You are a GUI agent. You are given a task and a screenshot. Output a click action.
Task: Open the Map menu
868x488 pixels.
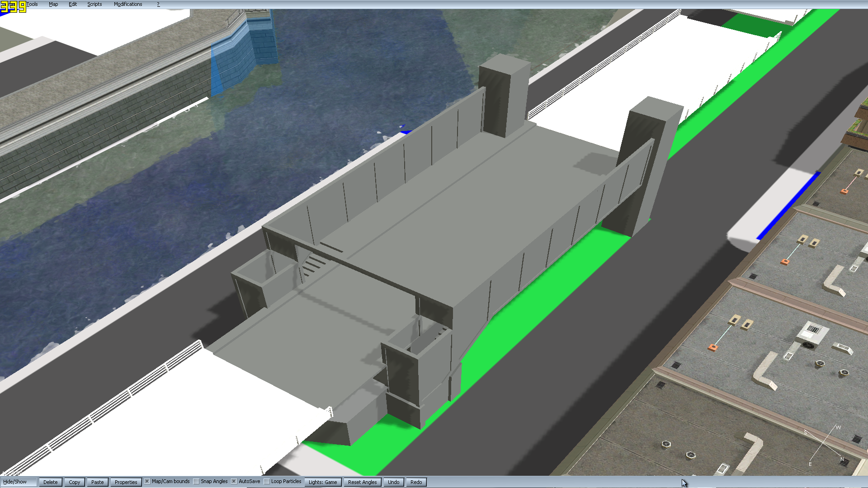[x=53, y=4]
